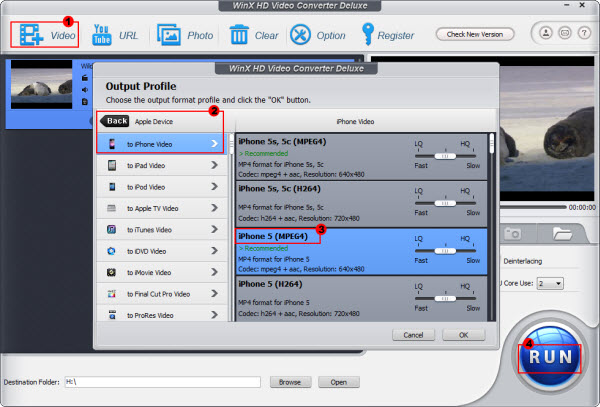This screenshot has height=407, width=600.
Task: Select the to Apple TV Video category
Action: [161, 208]
